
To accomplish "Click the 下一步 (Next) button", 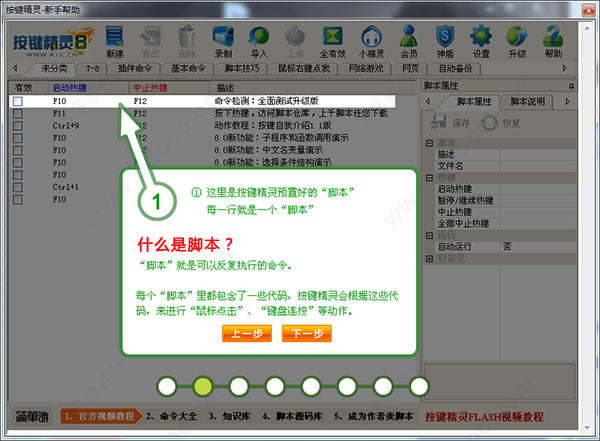I will coord(307,333).
